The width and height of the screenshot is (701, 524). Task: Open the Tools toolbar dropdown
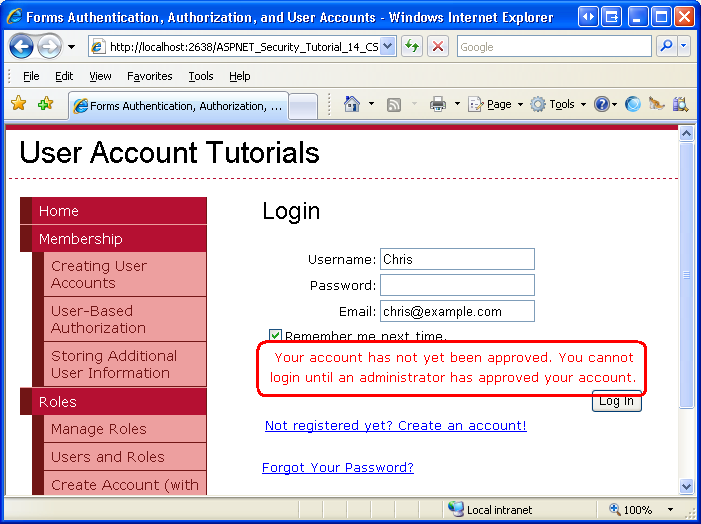(x=558, y=105)
